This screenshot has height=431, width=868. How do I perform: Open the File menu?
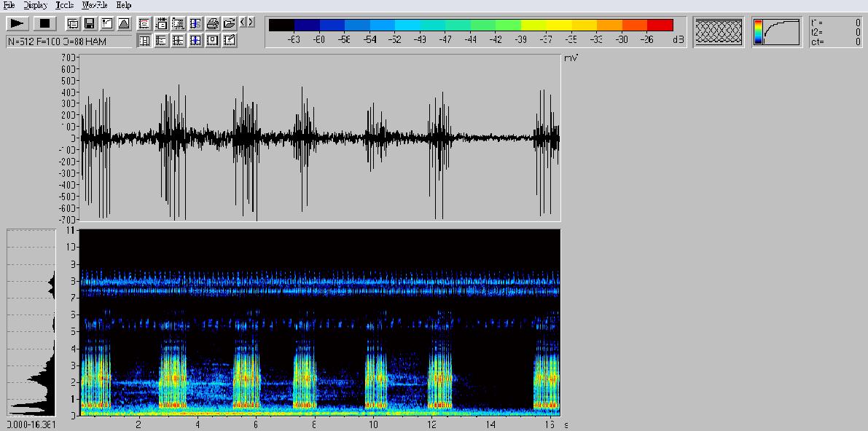coord(9,5)
